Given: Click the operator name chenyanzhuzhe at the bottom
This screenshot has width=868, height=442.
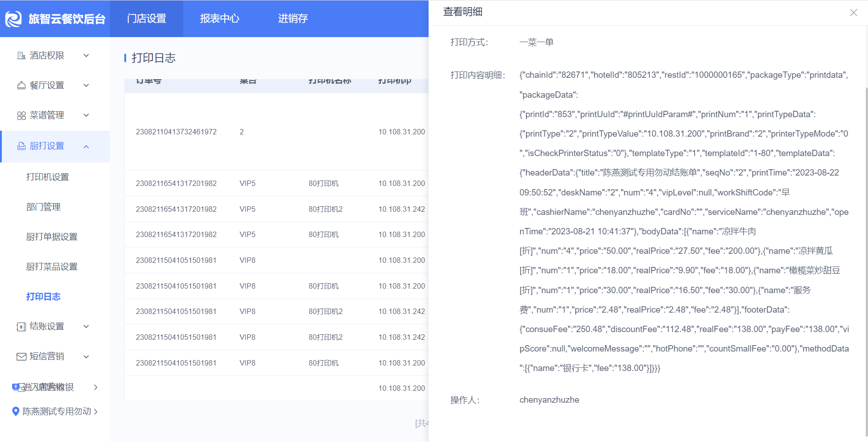Looking at the screenshot, I should click(x=549, y=400).
